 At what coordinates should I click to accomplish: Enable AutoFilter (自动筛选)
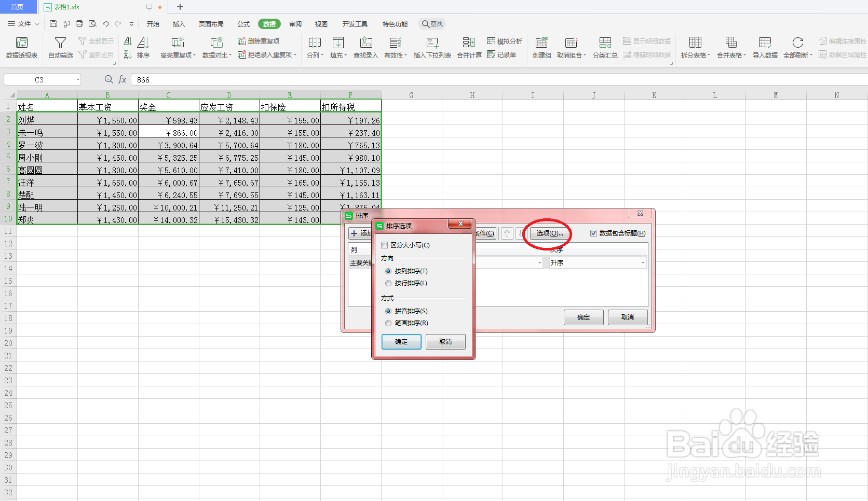click(61, 47)
